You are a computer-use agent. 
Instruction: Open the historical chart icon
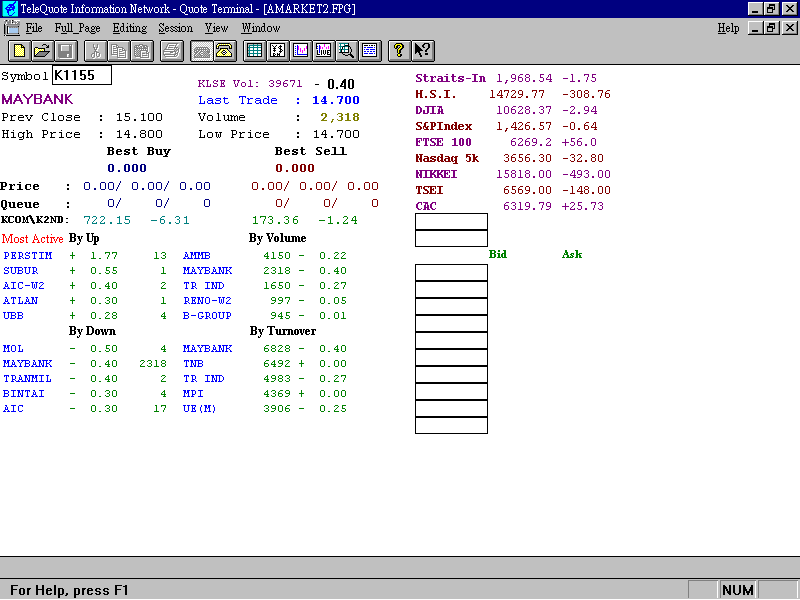pyautogui.click(x=301, y=51)
